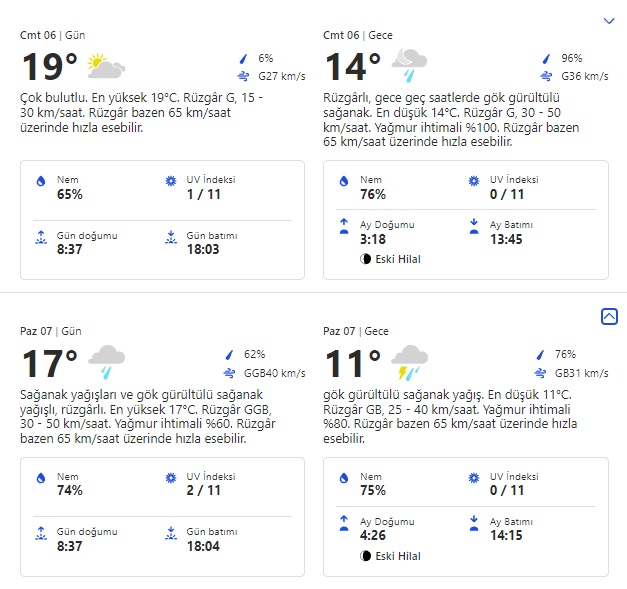The image size is (627, 589).
Task: Click the UV index sun icon 1 / 11
Action: (x=169, y=181)
